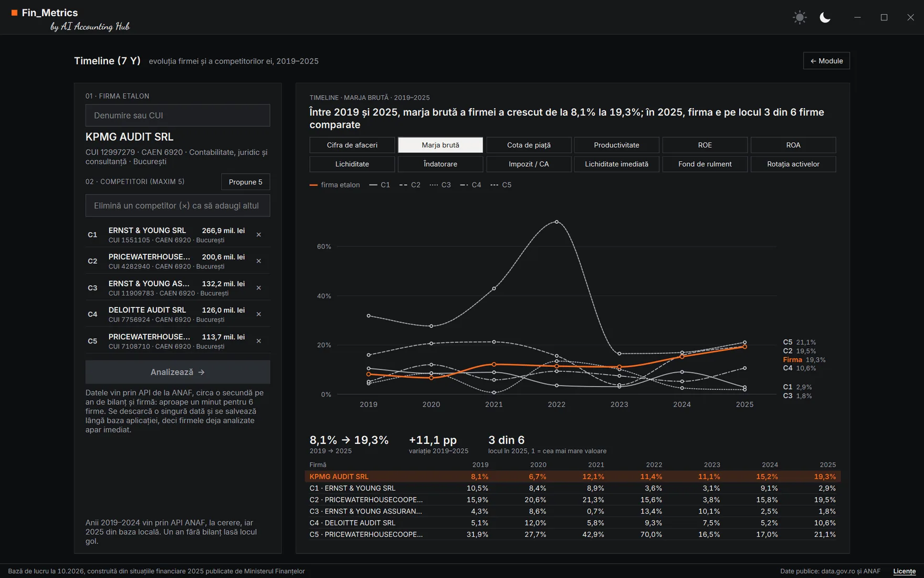Screen dimensions: 924x578
Task: Click the C1 · ERNST & YOUNG SRL table row
Action: (x=573, y=488)
